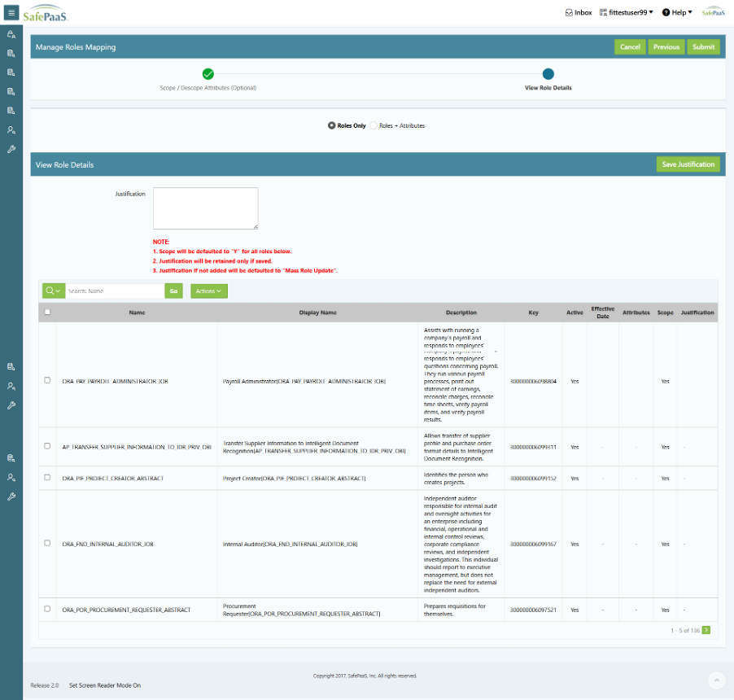
Task: Go to next page of role results
Action: (706, 630)
